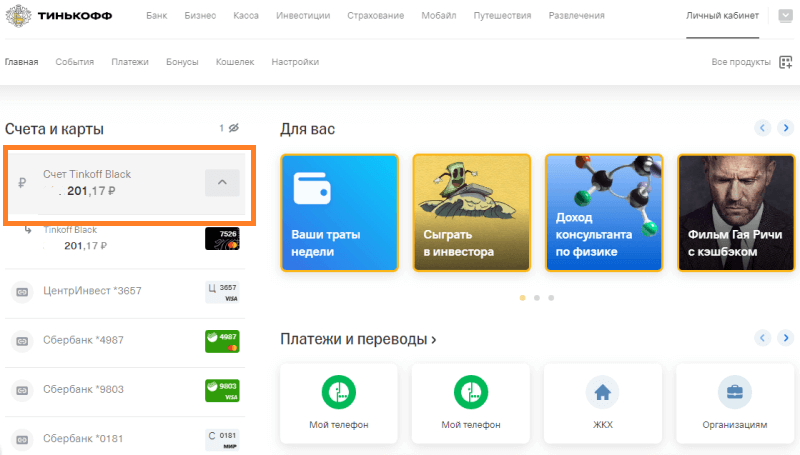Viewport: 800px width, 455px height.
Task: Click the add-product grid icon
Action: (x=786, y=62)
